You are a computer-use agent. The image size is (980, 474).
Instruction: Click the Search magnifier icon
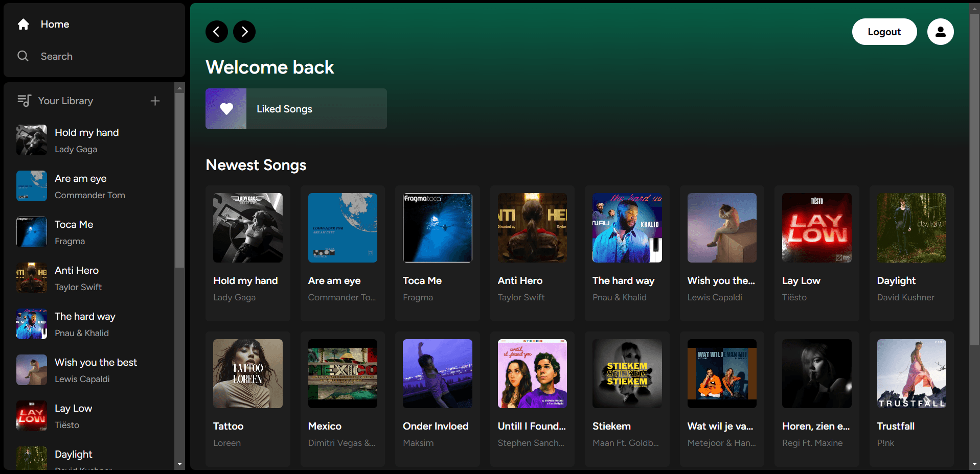(23, 56)
